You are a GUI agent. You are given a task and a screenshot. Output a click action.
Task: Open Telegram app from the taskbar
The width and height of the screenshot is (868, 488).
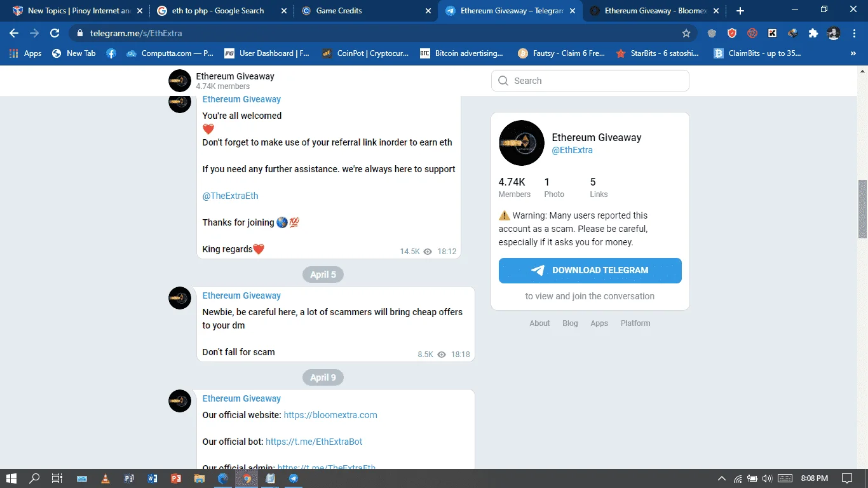(x=294, y=478)
